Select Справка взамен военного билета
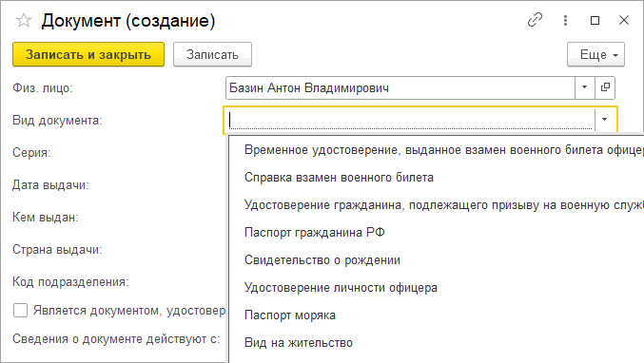Viewport: 644px width, 363px height. pyautogui.click(x=437, y=178)
